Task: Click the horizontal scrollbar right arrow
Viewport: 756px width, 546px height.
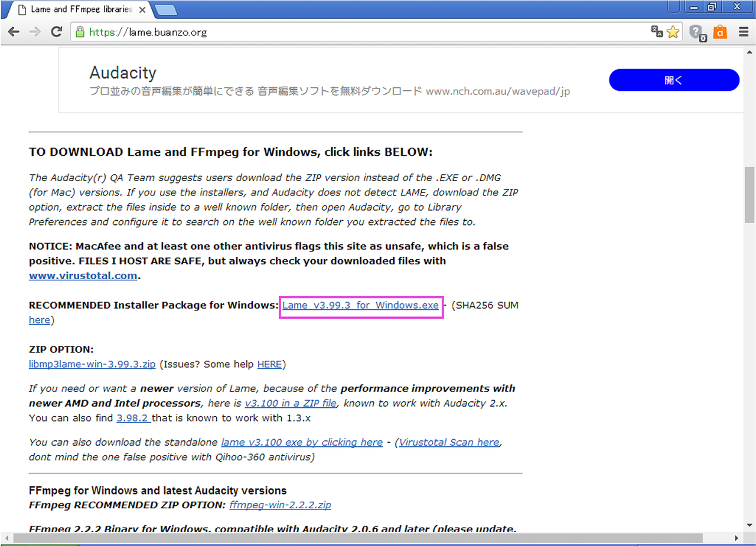Action: 737,538
